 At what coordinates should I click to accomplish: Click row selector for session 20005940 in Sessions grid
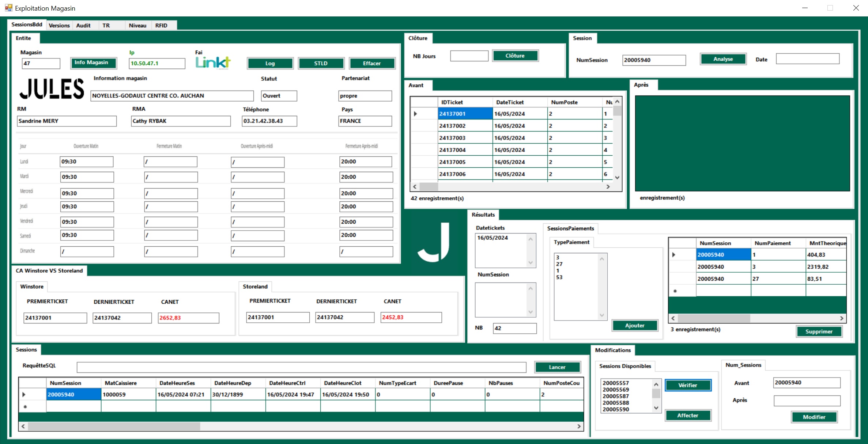[x=24, y=395]
